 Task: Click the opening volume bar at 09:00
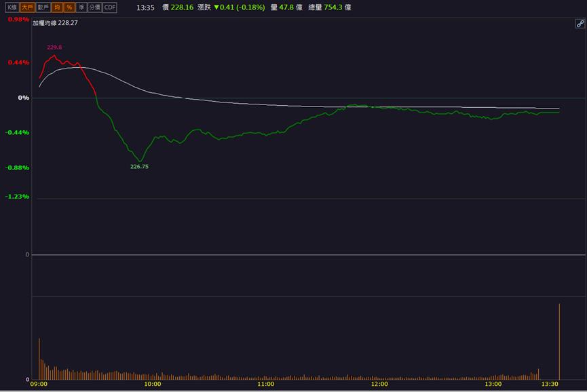39,359
